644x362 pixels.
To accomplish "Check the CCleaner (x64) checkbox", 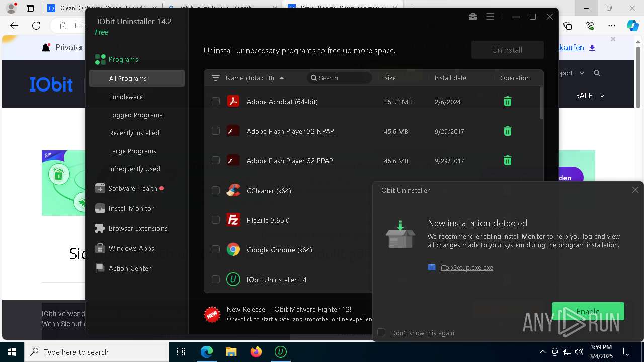I will click(x=216, y=190).
